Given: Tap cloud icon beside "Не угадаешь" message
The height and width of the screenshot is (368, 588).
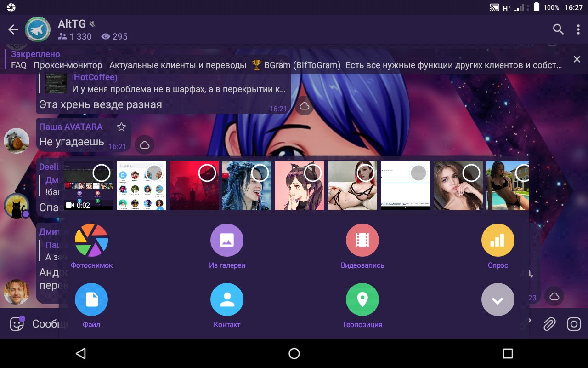Looking at the screenshot, I should [x=145, y=145].
